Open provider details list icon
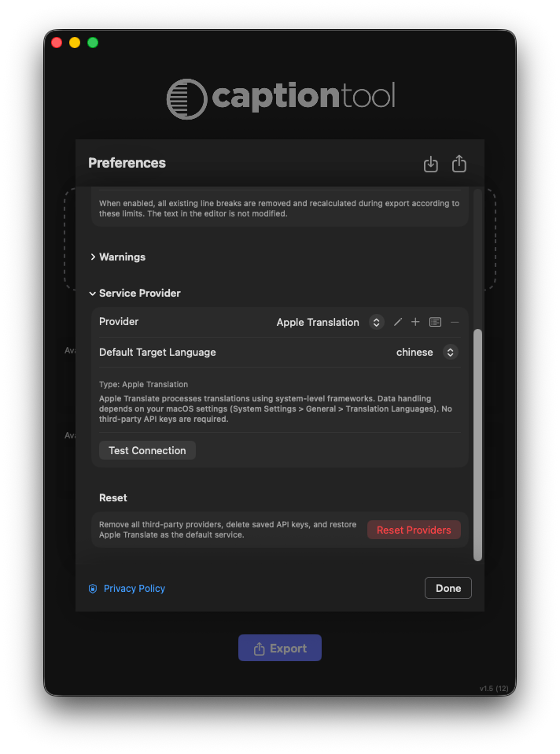The width and height of the screenshot is (560, 754). 435,322
